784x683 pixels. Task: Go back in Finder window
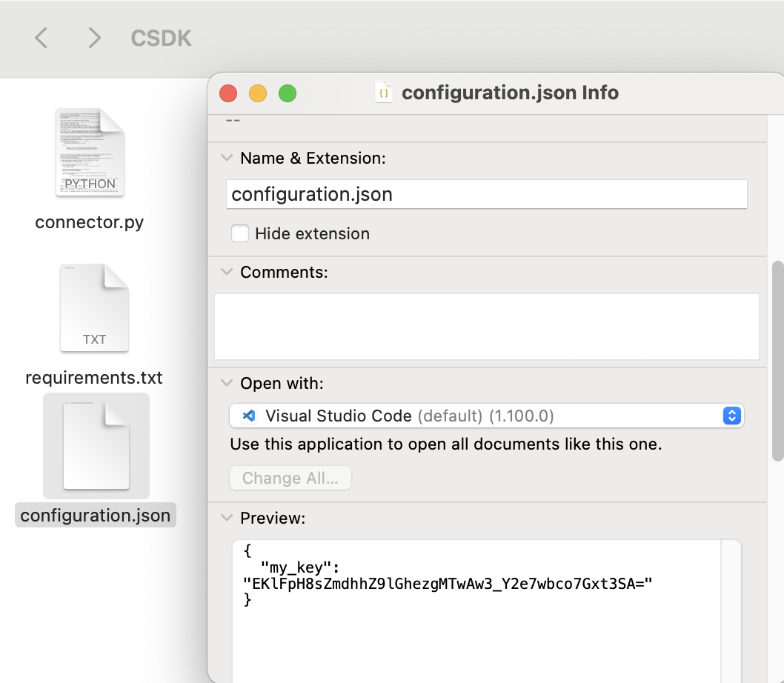pyautogui.click(x=41, y=38)
